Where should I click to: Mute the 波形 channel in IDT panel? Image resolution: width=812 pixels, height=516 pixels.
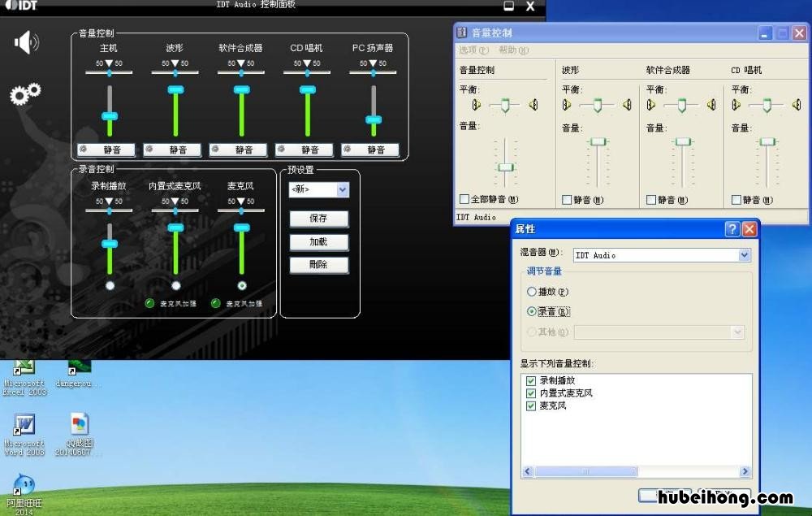tap(172, 150)
